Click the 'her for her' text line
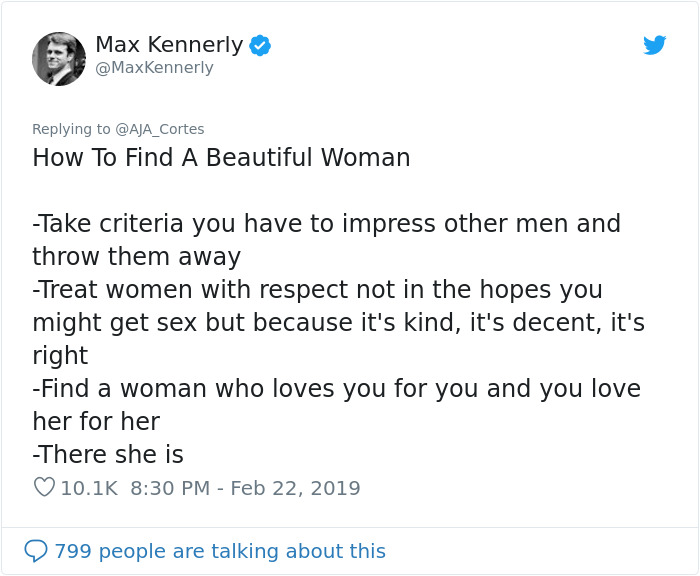The image size is (700, 576). 96,421
